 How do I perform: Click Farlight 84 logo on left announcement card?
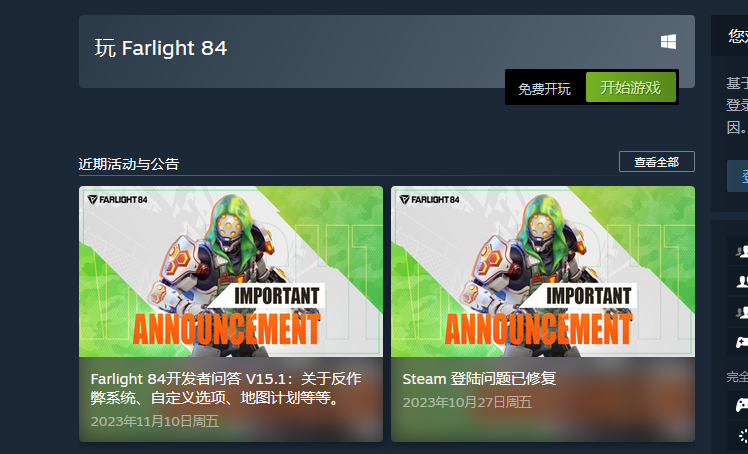118,199
